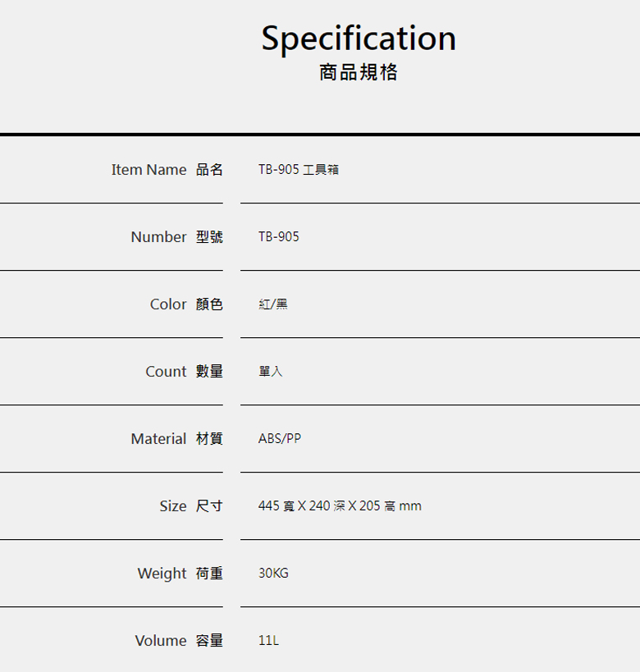
Task: Click the Specification heading
Action: pos(359,38)
